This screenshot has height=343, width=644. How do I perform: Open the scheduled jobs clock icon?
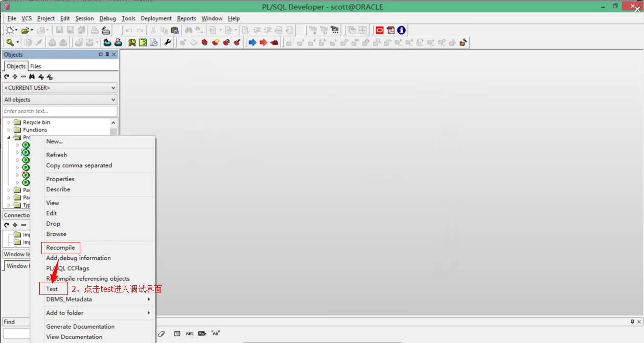click(153, 42)
